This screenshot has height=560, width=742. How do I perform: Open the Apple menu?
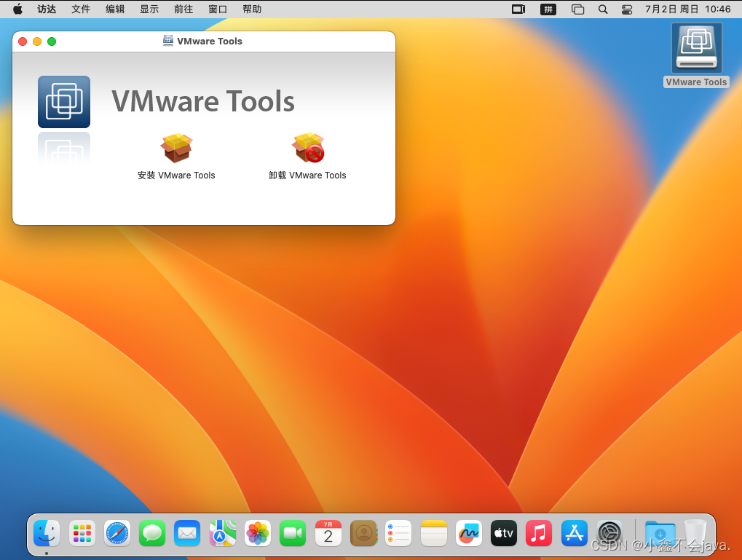pyautogui.click(x=17, y=9)
